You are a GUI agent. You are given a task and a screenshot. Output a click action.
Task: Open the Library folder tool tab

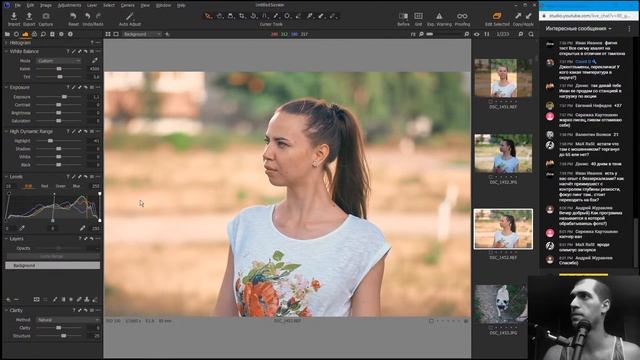click(x=7, y=34)
